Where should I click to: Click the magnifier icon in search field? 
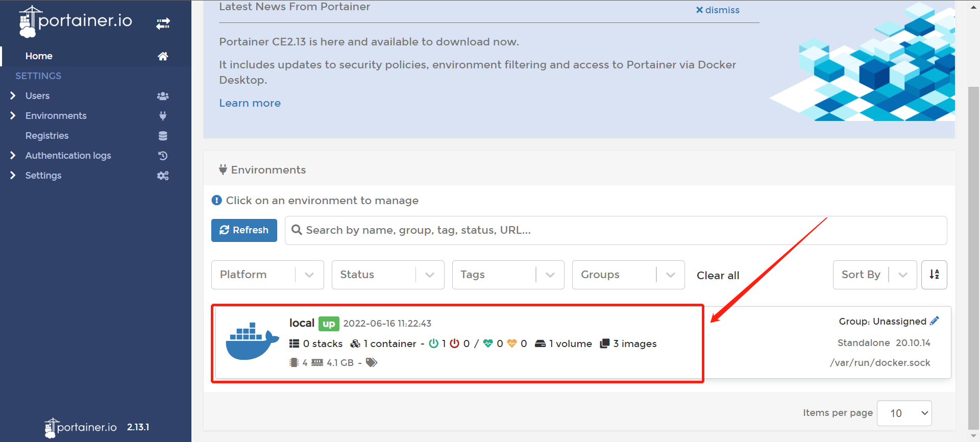click(297, 230)
